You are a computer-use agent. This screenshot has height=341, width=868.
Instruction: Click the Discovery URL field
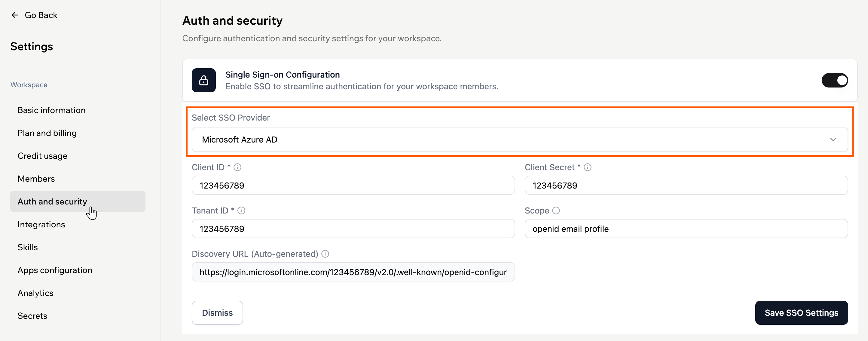tap(353, 272)
